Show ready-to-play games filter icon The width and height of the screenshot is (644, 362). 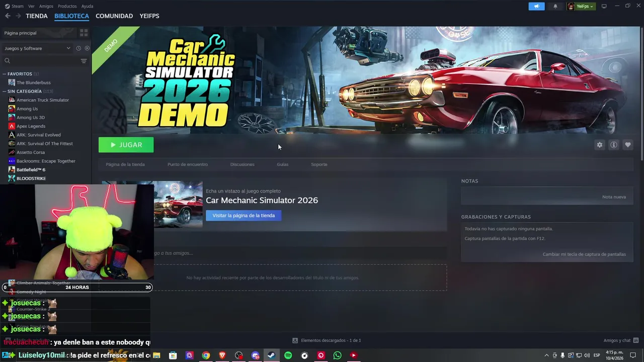87,48
